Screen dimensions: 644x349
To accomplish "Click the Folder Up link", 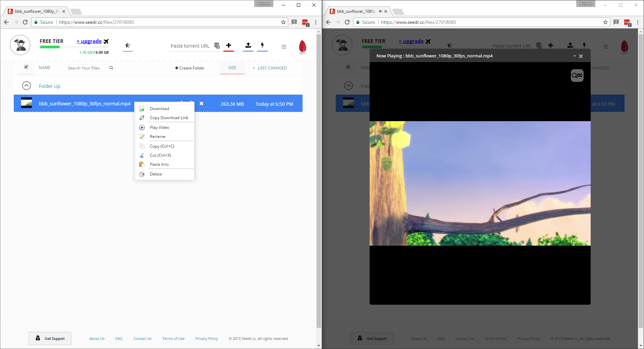I will 50,86.
